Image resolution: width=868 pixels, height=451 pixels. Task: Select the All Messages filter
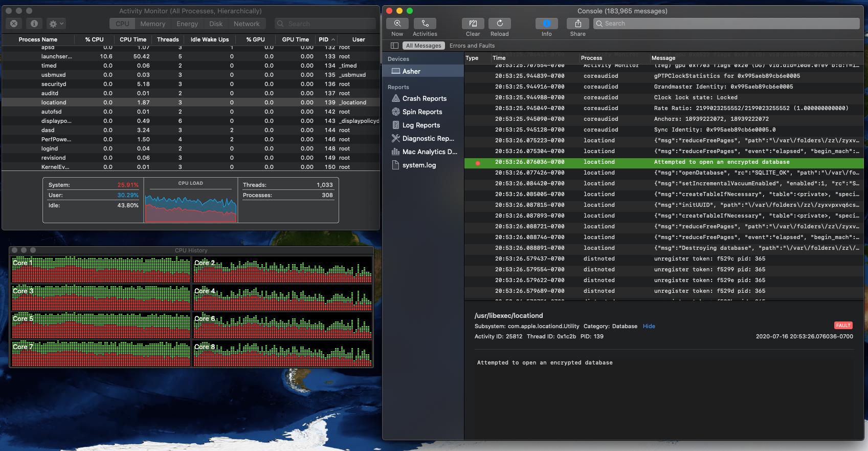(424, 46)
